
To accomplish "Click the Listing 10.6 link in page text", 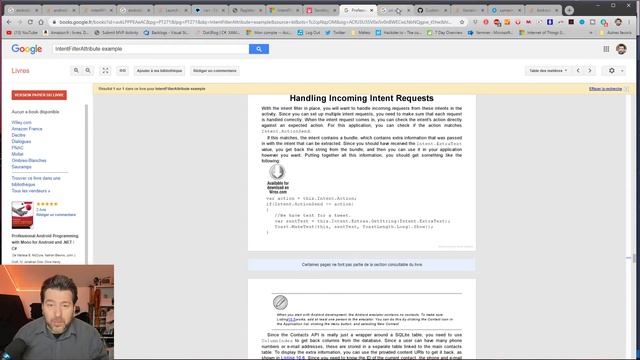I will (x=293, y=358).
